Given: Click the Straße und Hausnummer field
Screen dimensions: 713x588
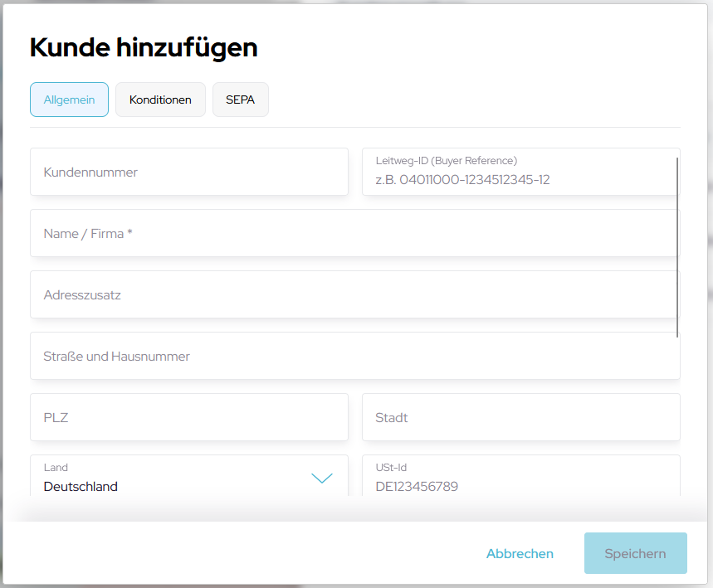Looking at the screenshot, I should (x=354, y=357).
